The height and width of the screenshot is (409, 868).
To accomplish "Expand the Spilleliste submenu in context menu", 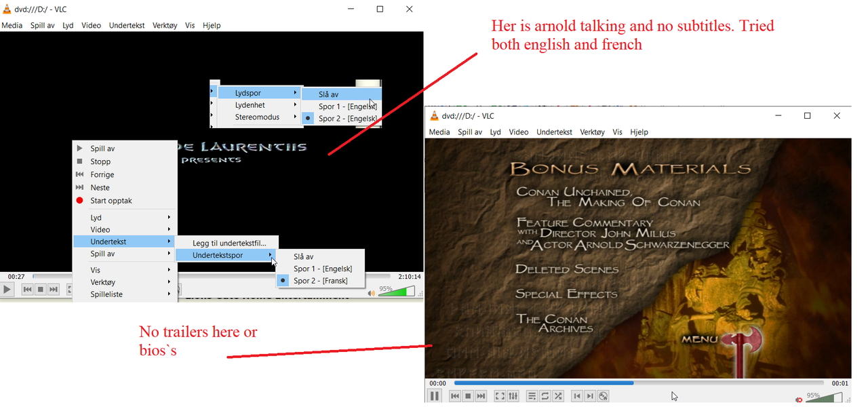I will (124, 294).
